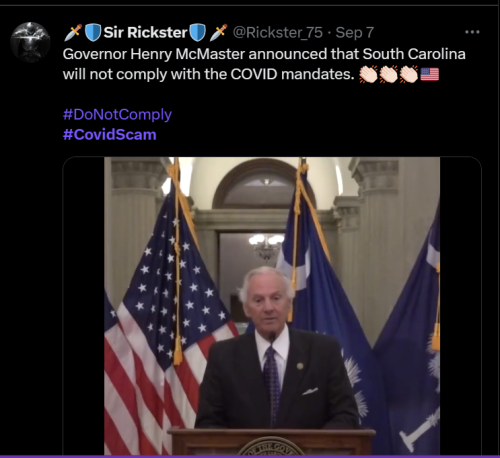This screenshot has width=500, height=458.
Task: Click the first clapping hands emoji
Action: pos(368,74)
